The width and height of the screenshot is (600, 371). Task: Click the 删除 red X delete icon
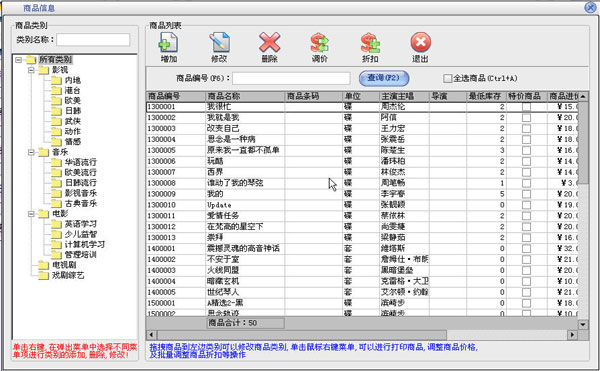tap(269, 42)
